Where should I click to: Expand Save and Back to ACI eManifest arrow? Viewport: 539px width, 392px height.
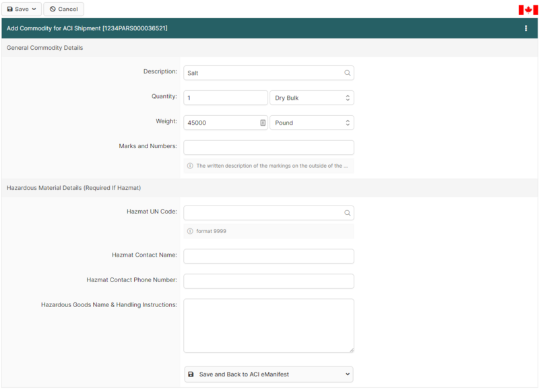coord(348,374)
